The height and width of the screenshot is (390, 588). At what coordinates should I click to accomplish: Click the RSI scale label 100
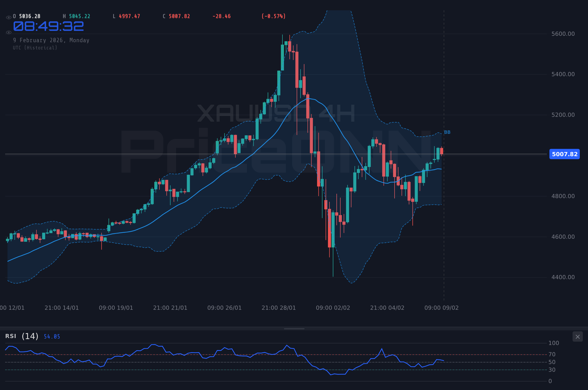coord(554,343)
